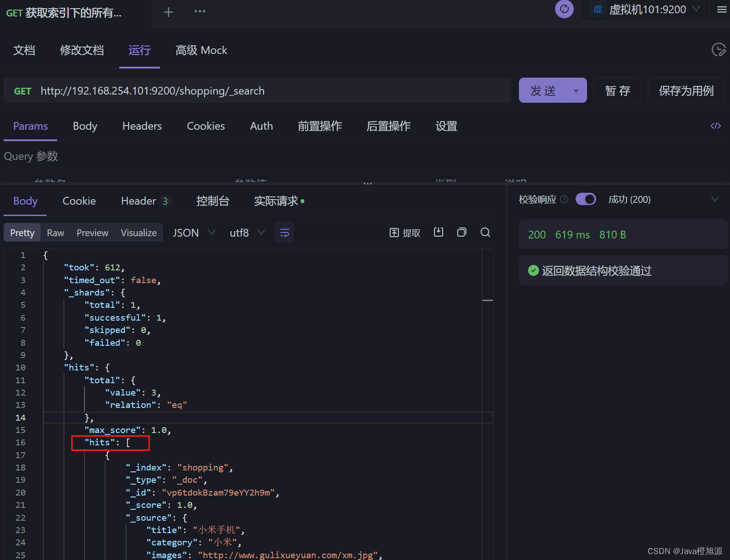Click the request URL input field

pyautogui.click(x=274, y=90)
